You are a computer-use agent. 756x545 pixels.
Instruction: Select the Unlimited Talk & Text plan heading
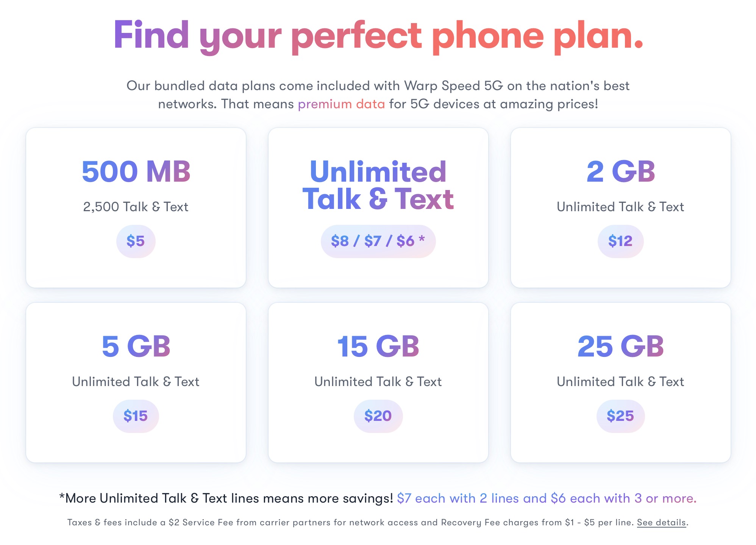[x=378, y=185]
